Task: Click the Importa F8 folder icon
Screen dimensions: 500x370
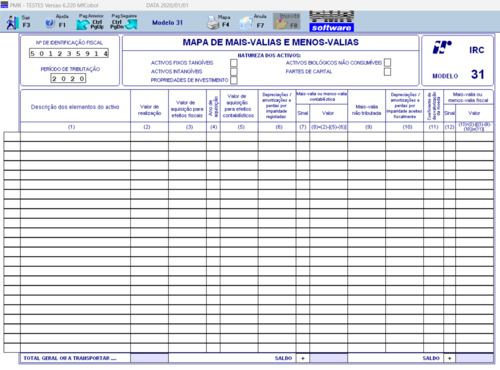Action: click(x=281, y=23)
